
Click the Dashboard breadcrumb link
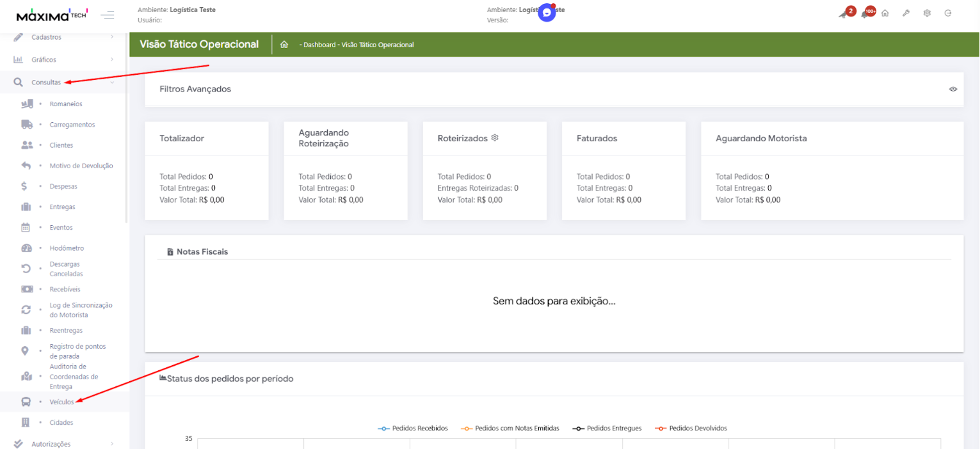click(319, 45)
